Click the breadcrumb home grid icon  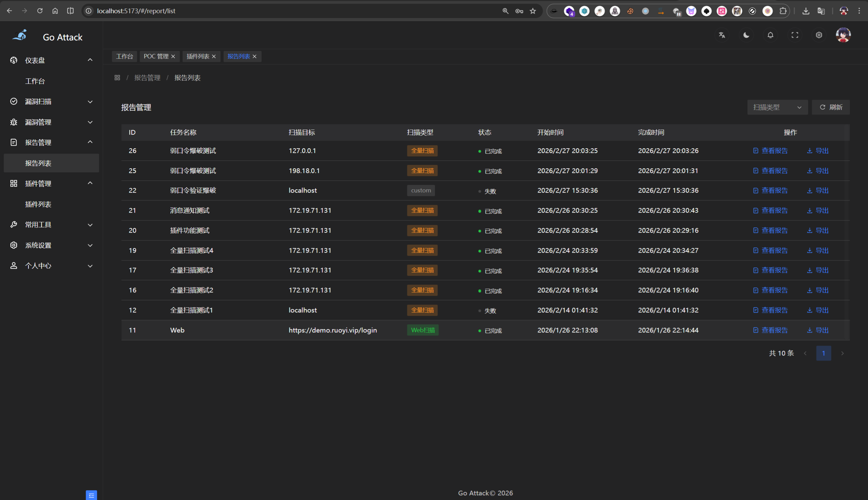[117, 78]
